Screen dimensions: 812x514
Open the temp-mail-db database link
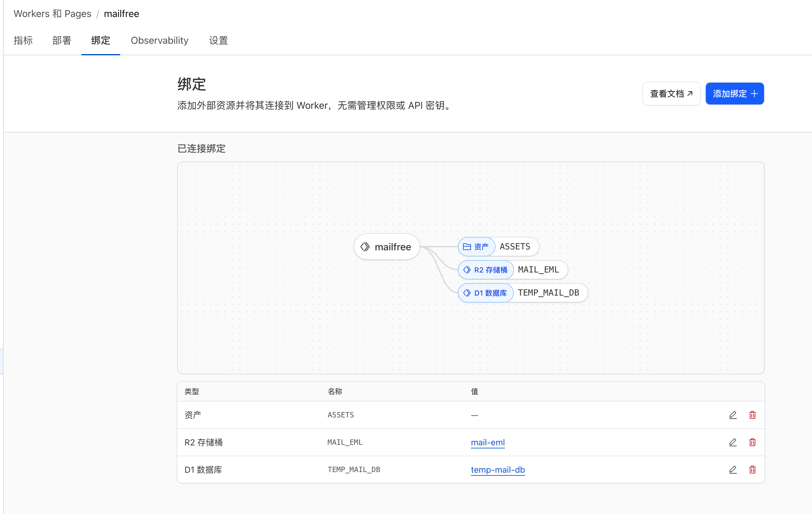coord(498,469)
